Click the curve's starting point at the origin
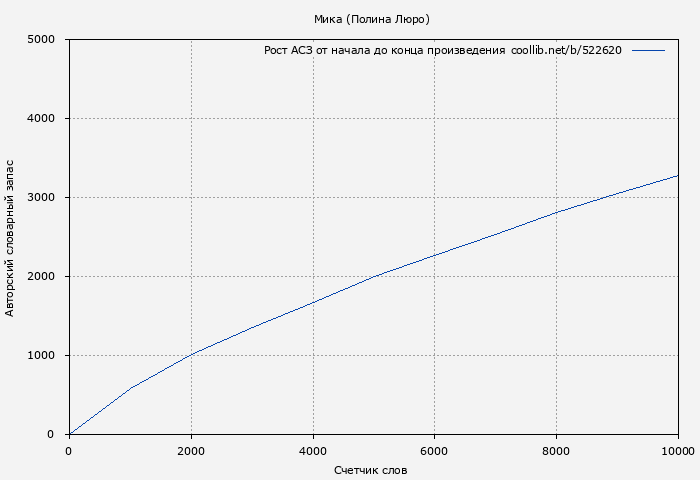The width and height of the screenshot is (700, 480). (69, 434)
